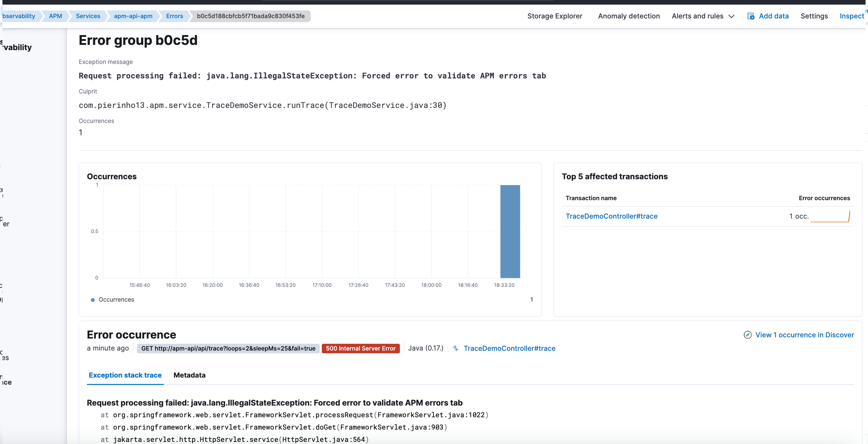The image size is (868, 444).
Task: Expand the Alerts and rules dropdown
Action: 703,16
